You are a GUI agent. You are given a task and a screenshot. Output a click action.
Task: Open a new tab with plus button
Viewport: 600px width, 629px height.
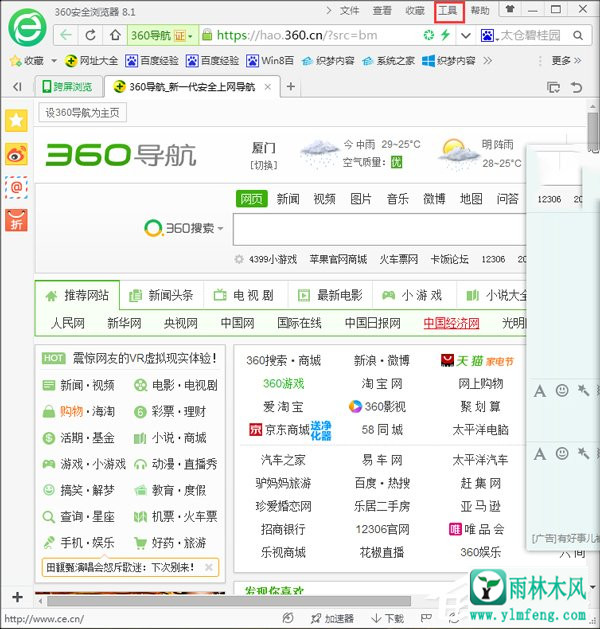[291, 87]
